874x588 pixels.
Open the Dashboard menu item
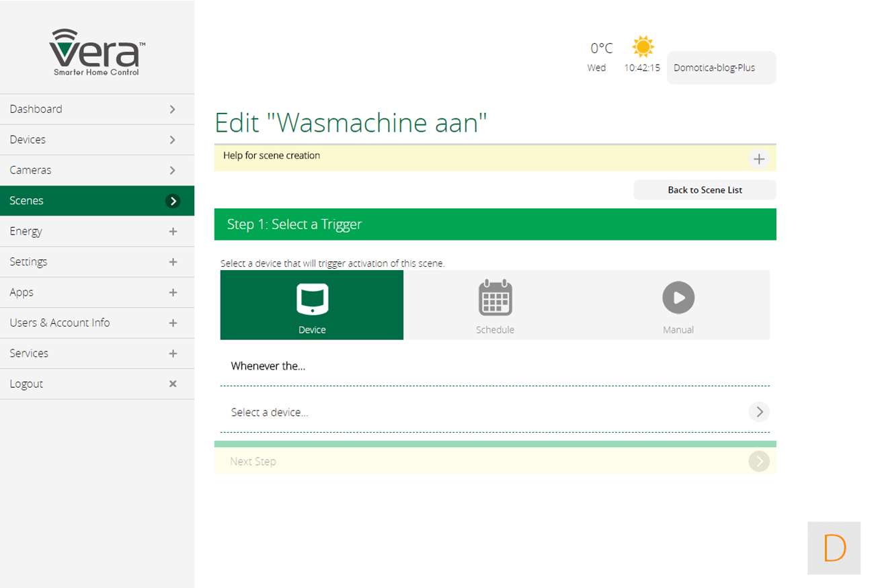(x=97, y=109)
